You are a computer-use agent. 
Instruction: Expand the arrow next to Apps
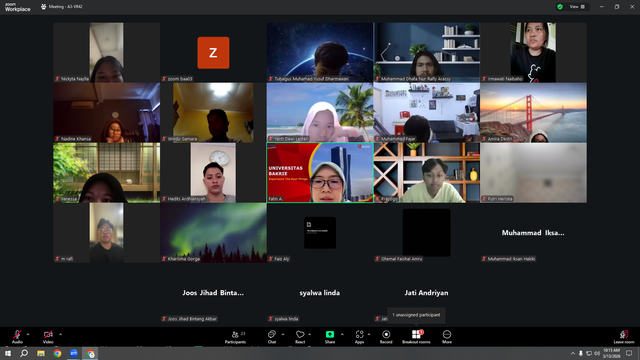[x=369, y=334]
